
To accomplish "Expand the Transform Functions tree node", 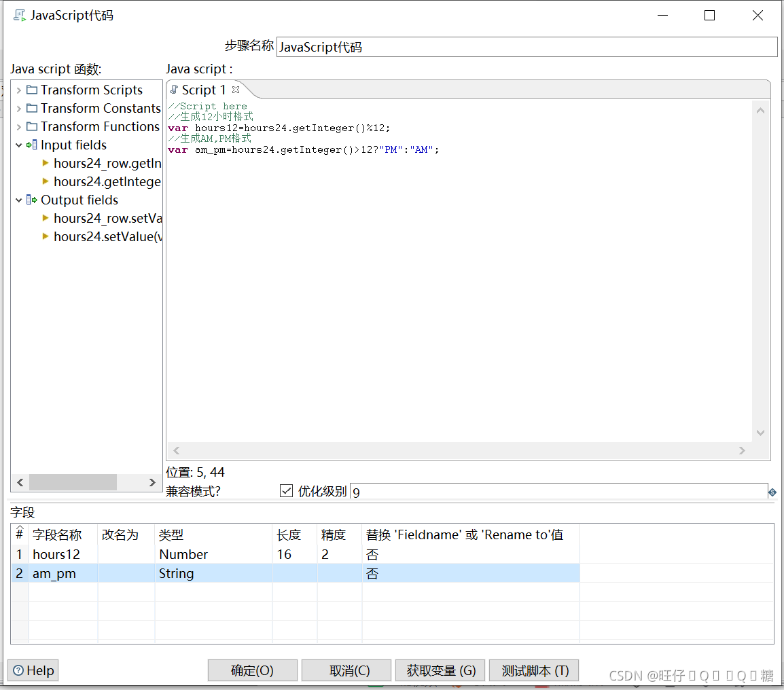I will pyautogui.click(x=18, y=127).
